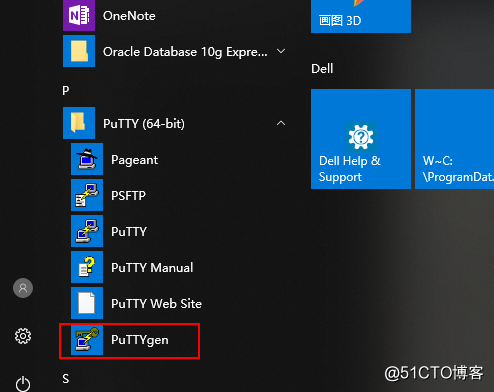Open the PuTTY Manual help icon
This screenshot has height=392, width=494.
[87, 267]
